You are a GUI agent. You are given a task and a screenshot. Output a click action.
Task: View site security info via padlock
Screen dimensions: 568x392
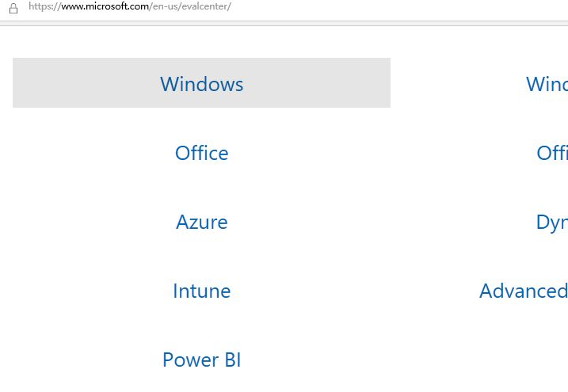pyautogui.click(x=13, y=7)
